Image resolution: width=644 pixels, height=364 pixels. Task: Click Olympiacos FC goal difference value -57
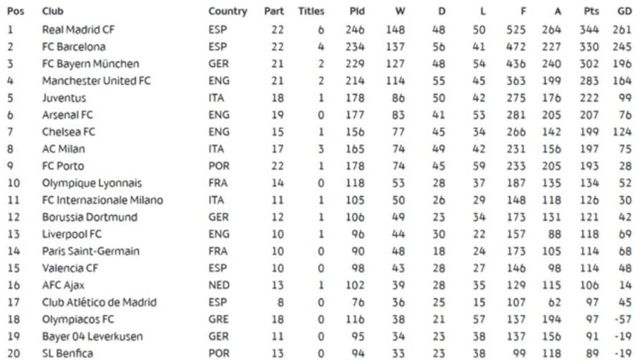(623, 319)
